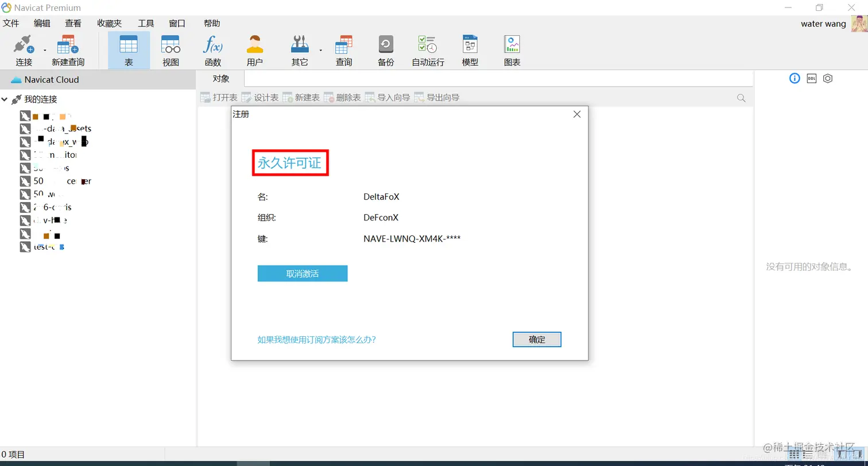Screen dimensions: 868x466
Task: Click the user avatar at top right
Action: coord(859,24)
